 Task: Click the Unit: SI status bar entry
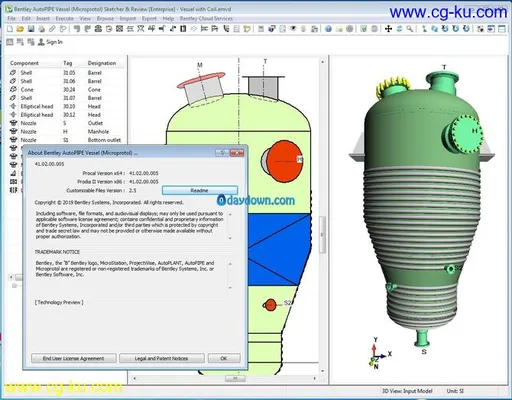pos(455,391)
